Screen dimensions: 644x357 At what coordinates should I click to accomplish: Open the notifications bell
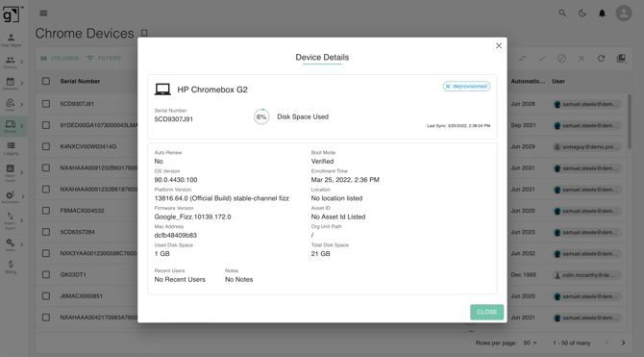point(602,13)
